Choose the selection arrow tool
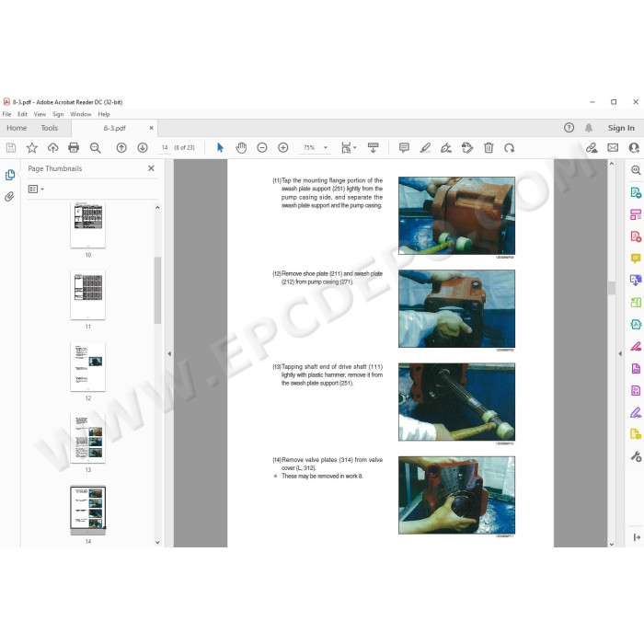The width and height of the screenshot is (644, 644). (220, 148)
